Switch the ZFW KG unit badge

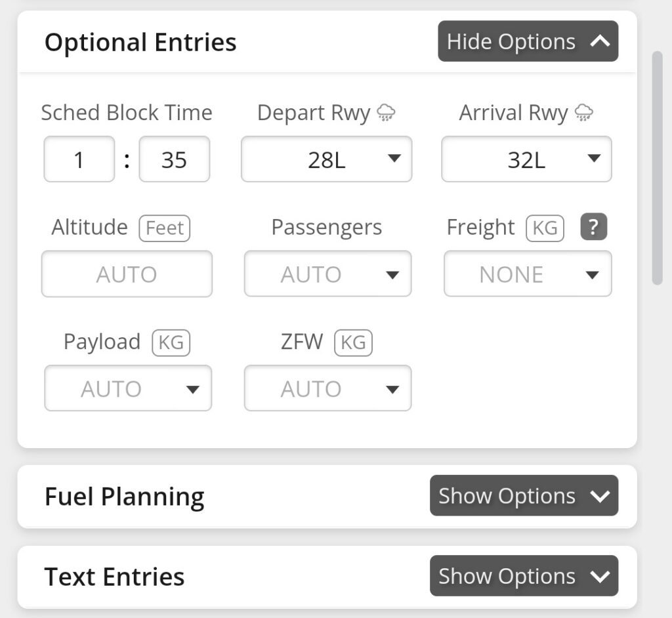pos(354,342)
